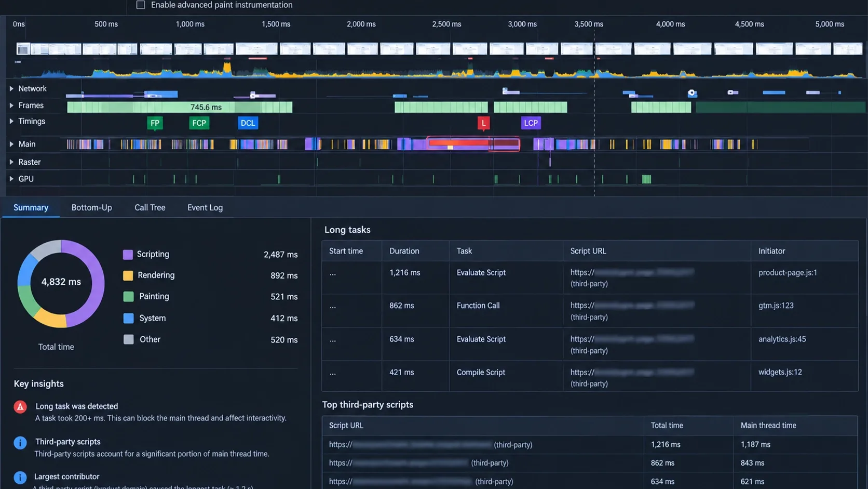Click the System blue color swatch
The image size is (868, 489).
128,318
